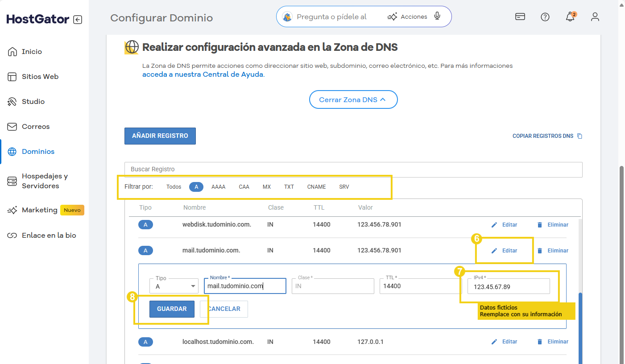Click the microphone icon in search bar

coord(437,17)
